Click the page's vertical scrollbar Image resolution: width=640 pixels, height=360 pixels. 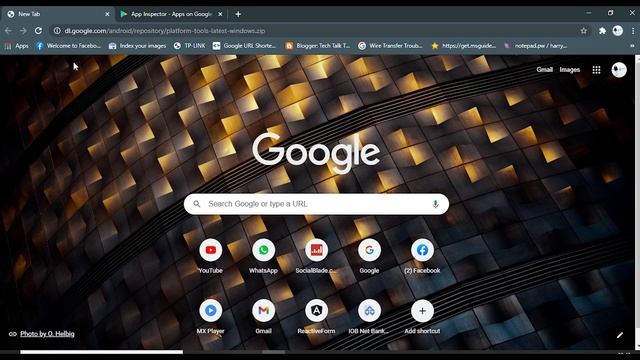tap(637, 202)
